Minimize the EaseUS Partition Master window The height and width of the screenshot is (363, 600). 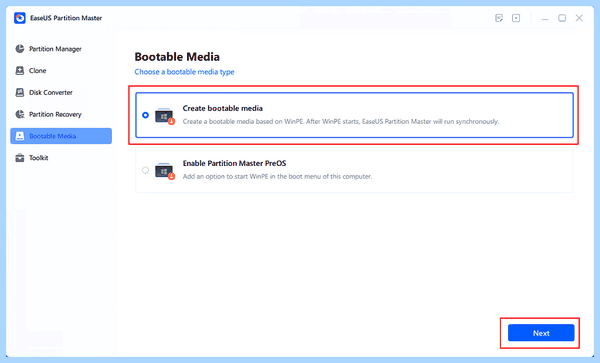pyautogui.click(x=545, y=18)
